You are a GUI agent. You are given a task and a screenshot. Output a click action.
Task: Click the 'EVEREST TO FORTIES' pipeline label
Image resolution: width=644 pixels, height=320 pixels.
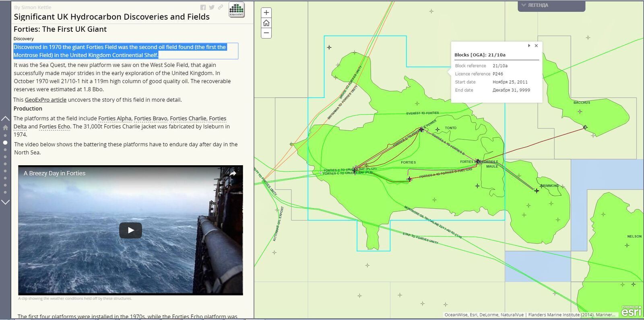[x=423, y=113]
